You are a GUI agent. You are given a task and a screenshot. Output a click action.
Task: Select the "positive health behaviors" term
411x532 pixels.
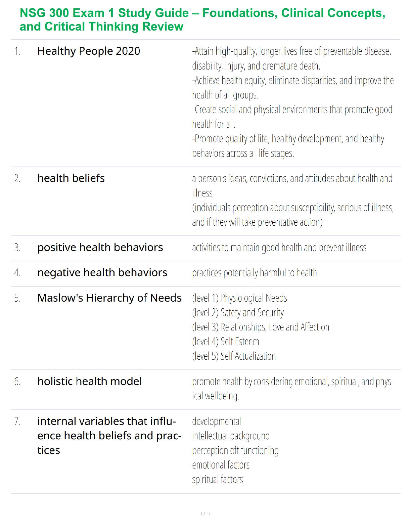(x=100, y=248)
